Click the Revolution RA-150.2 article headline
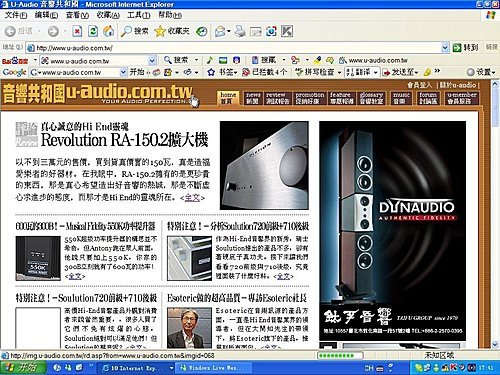The height and width of the screenshot is (375, 500). click(x=124, y=140)
